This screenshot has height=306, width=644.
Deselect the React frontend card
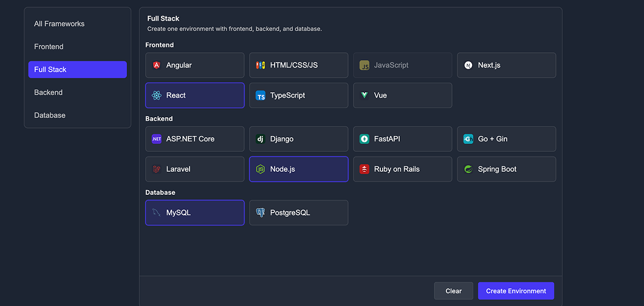click(x=194, y=95)
